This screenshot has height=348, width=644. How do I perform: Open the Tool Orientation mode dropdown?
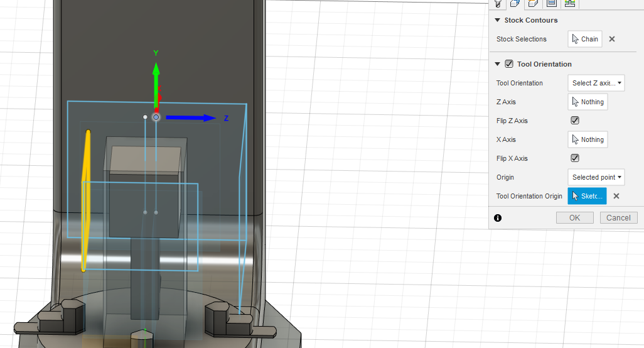pyautogui.click(x=596, y=83)
